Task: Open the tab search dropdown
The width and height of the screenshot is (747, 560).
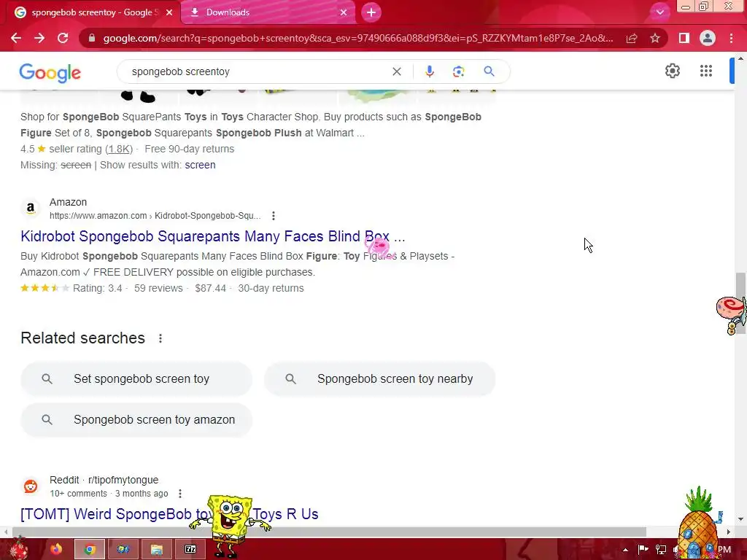Action: click(x=659, y=12)
